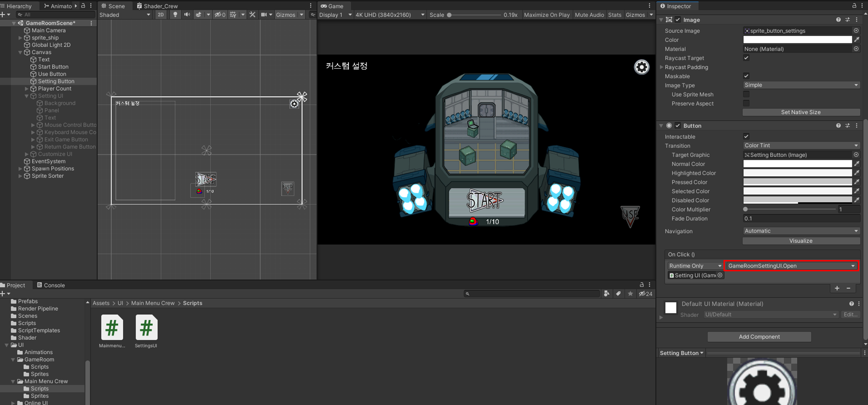Disable the Image component checkbox

pos(678,20)
